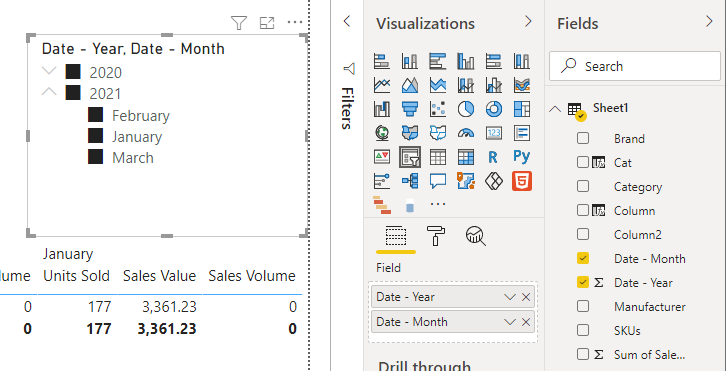Select the Table visual
The image size is (726, 371).
(438, 157)
